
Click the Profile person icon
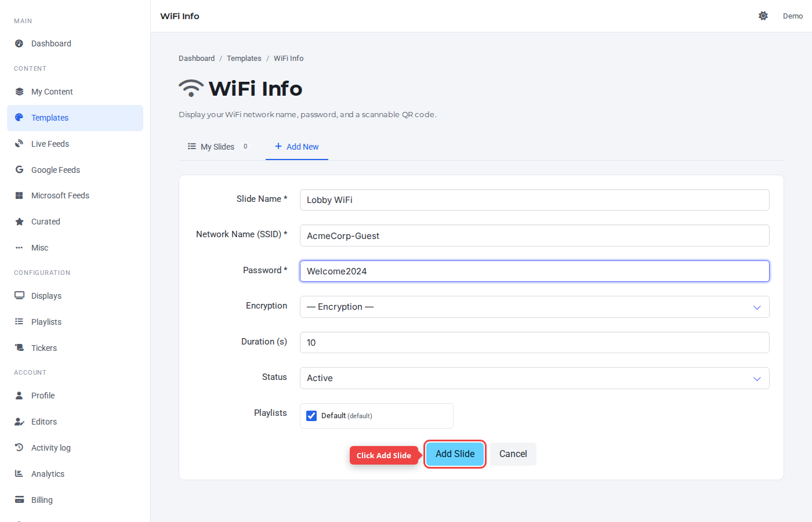coord(19,396)
